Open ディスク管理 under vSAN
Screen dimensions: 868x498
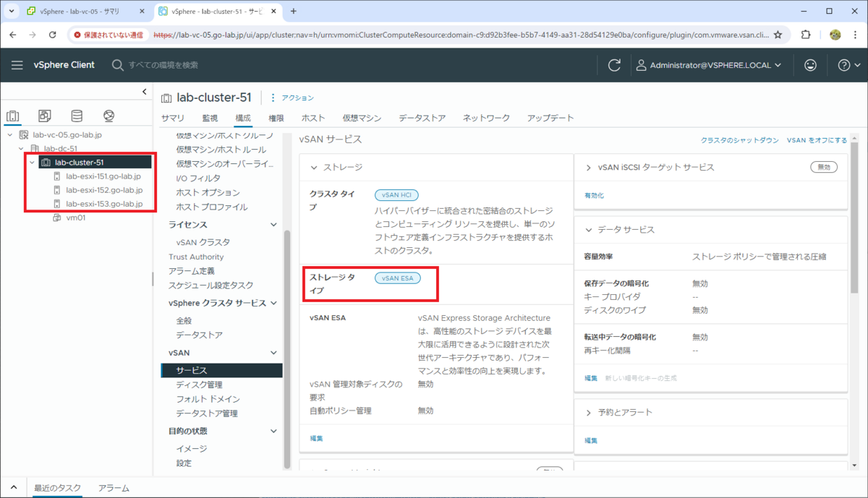click(x=199, y=385)
